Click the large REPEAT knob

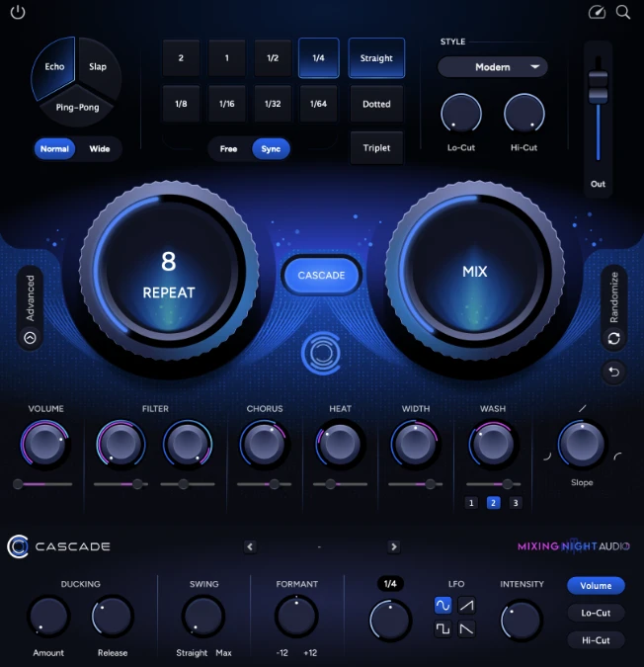169,272
